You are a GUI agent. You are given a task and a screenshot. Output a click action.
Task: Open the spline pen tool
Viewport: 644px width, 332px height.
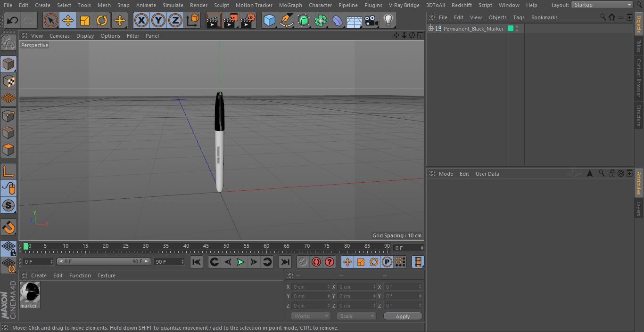tap(286, 20)
